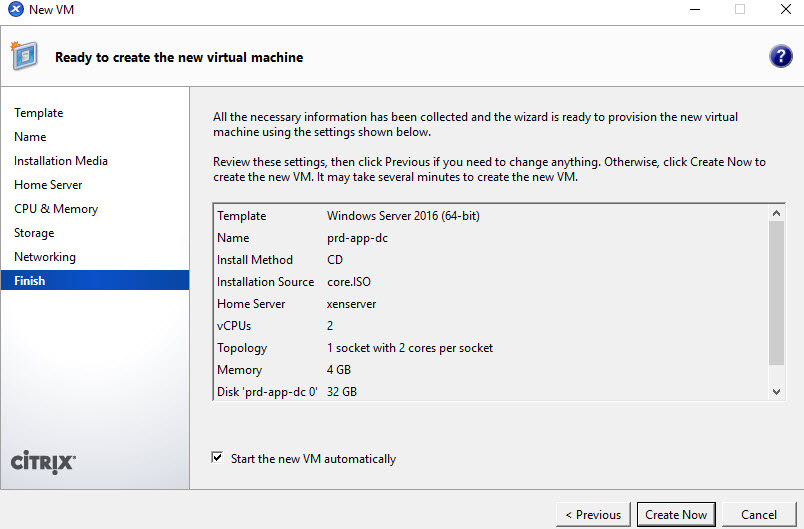Go to the Template wizard step
Image resolution: width=804 pixels, height=529 pixels.
tap(38, 113)
